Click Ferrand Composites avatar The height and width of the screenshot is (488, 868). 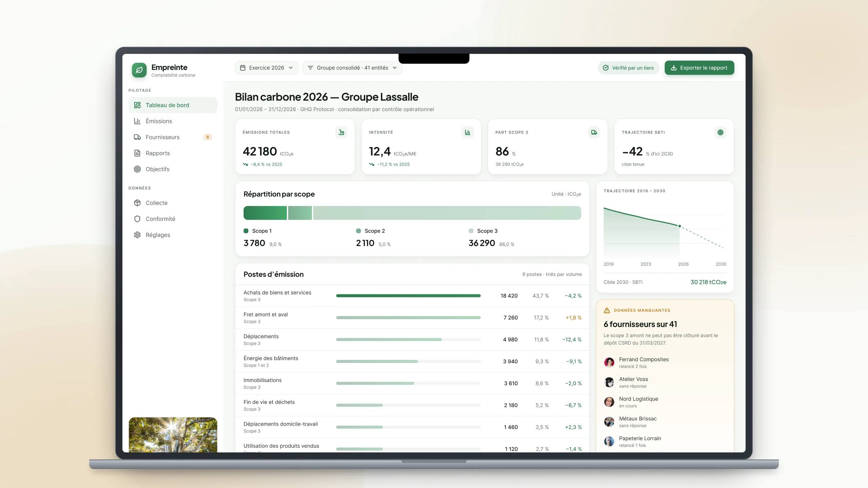(609, 362)
